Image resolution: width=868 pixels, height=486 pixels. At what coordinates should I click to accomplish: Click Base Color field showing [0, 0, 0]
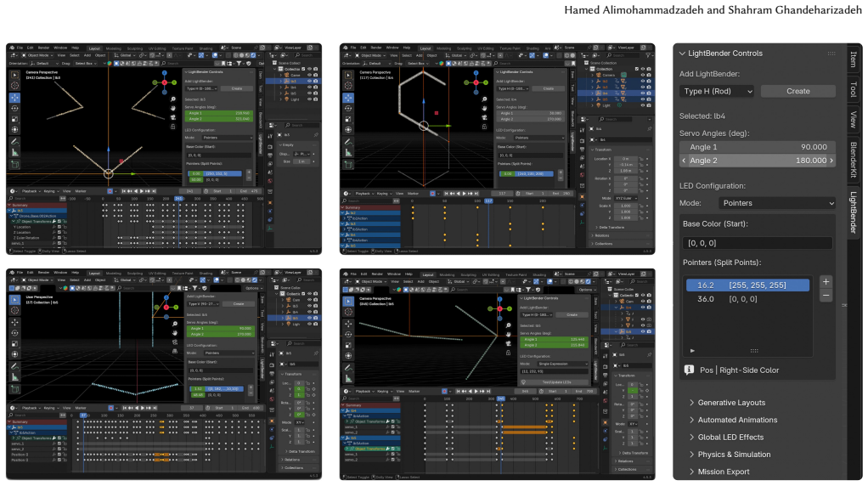point(758,243)
